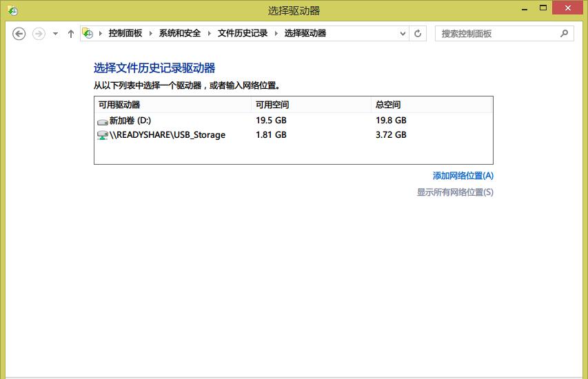Click 添加网络位置(A) link

463,176
